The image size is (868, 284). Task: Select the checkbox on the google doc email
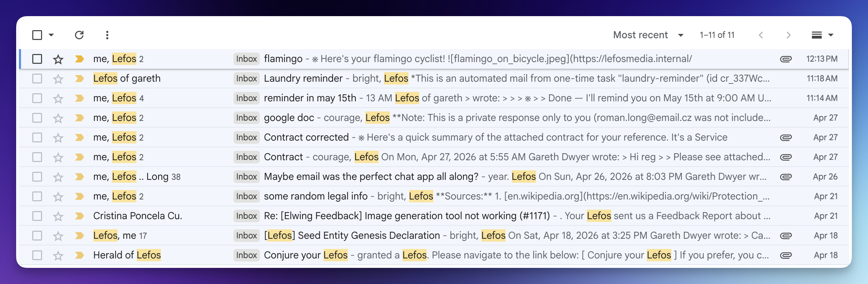point(36,117)
